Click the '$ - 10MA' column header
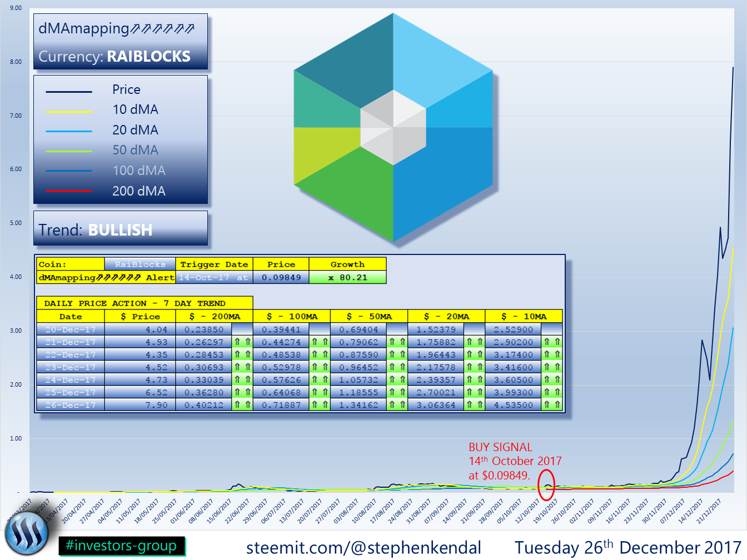Viewport: 747px width, 560px height. coord(524,317)
